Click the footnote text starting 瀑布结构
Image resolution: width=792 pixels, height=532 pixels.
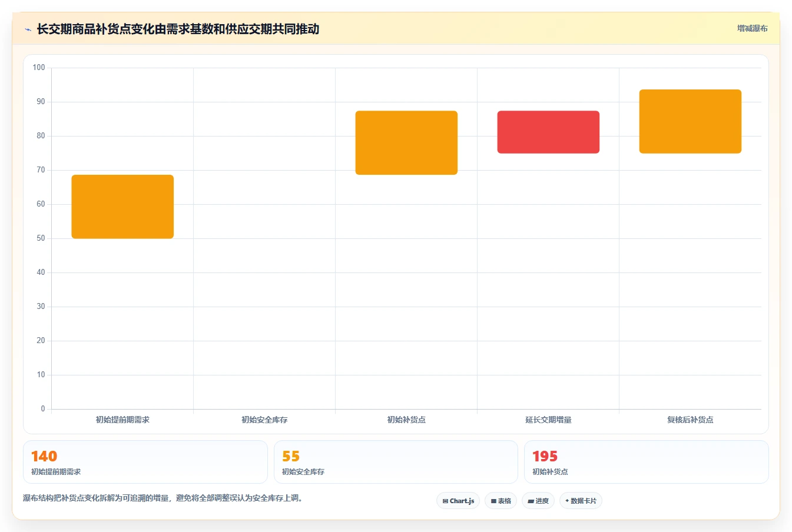click(163, 498)
